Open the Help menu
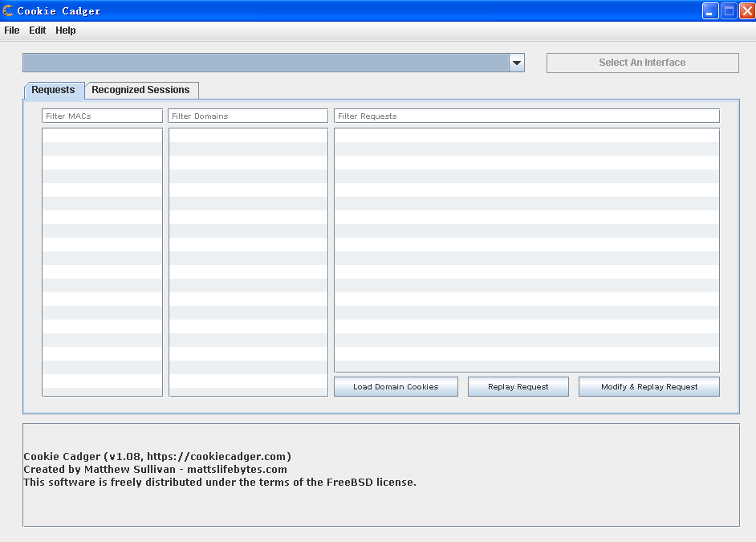This screenshot has height=542, width=756. click(66, 31)
